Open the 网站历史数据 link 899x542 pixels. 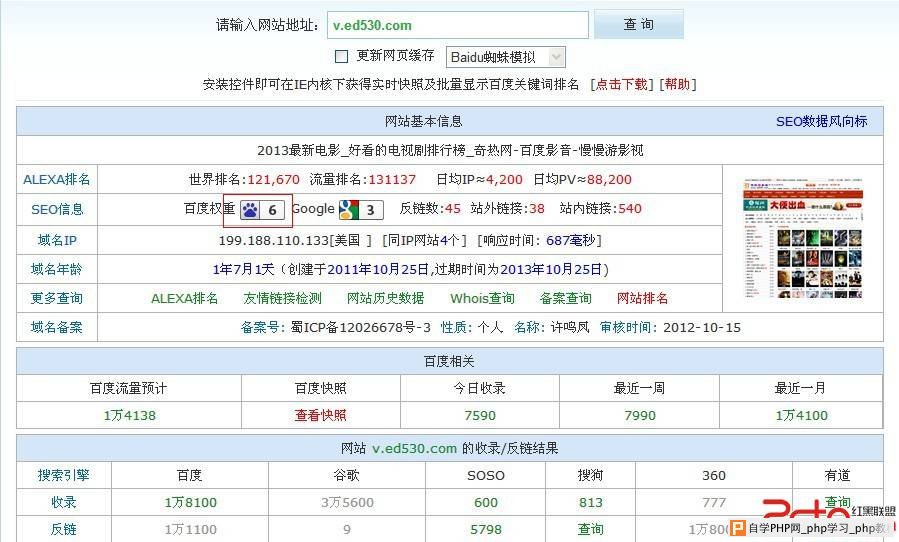tap(385, 298)
